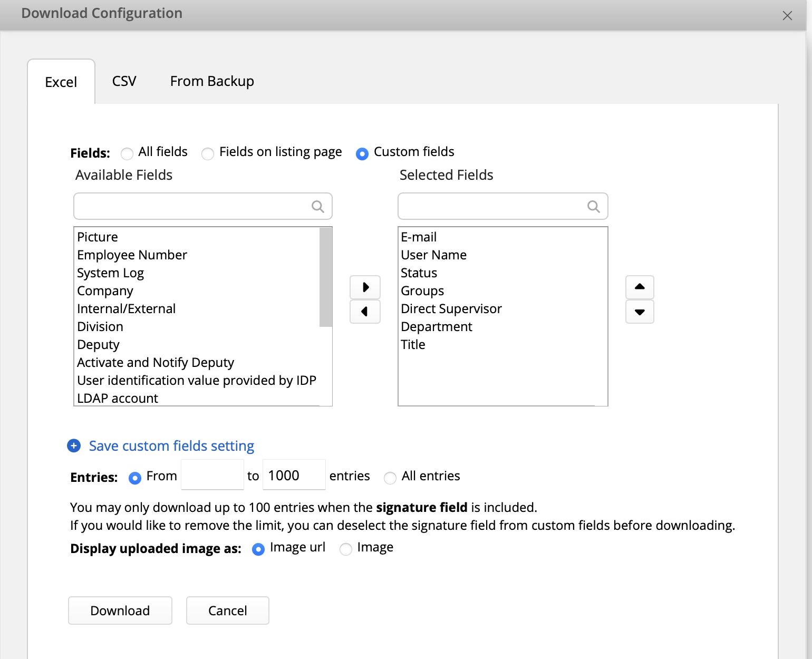Close the Download Configuration dialog

(x=787, y=15)
